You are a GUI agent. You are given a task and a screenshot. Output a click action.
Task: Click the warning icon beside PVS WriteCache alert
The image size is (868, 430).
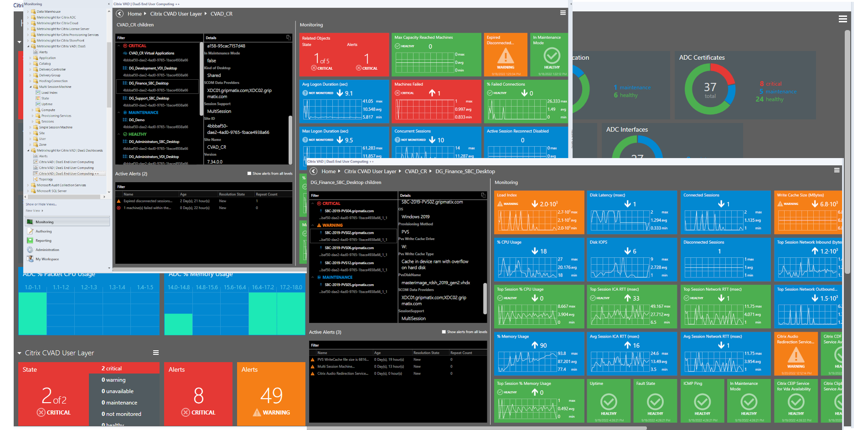(313, 359)
